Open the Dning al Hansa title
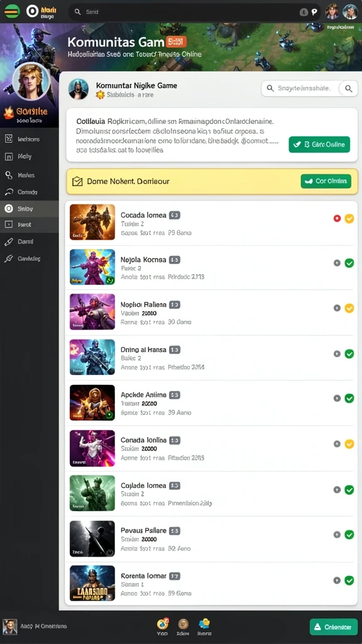Screen dimensions: 362x644 tap(143, 350)
